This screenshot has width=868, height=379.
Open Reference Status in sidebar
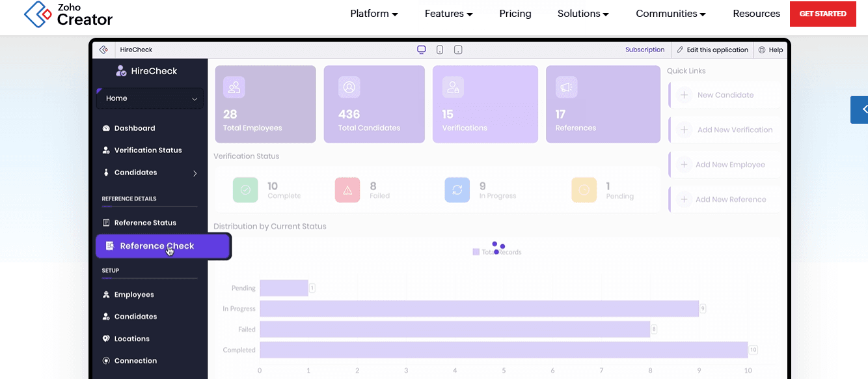point(145,223)
